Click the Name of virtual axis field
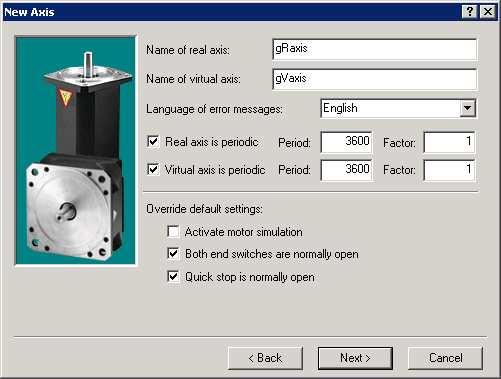This screenshot has height=379, width=501. point(374,79)
